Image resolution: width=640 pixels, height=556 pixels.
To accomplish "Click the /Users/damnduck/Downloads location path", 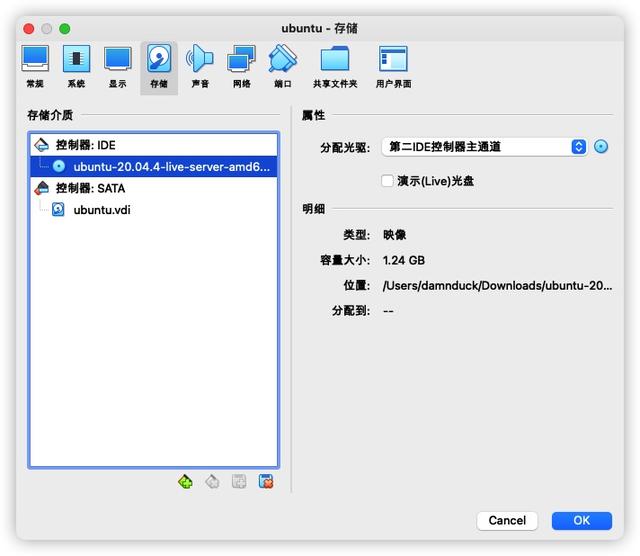I will click(498, 285).
